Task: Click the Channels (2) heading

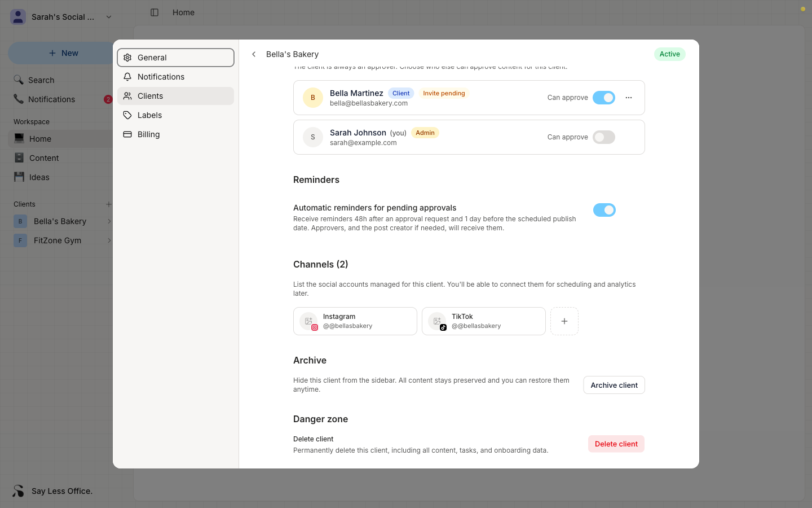Action: pyautogui.click(x=321, y=264)
